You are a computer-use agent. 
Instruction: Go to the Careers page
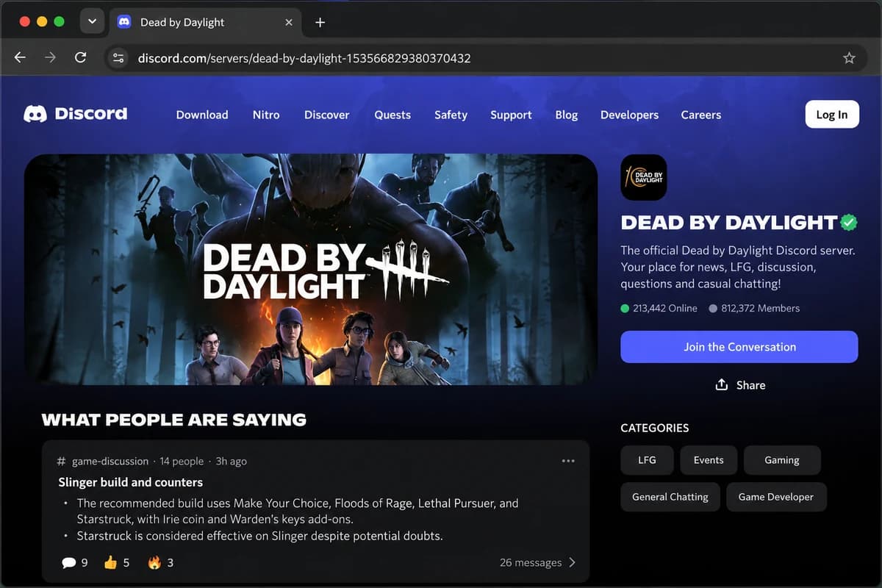tap(700, 115)
